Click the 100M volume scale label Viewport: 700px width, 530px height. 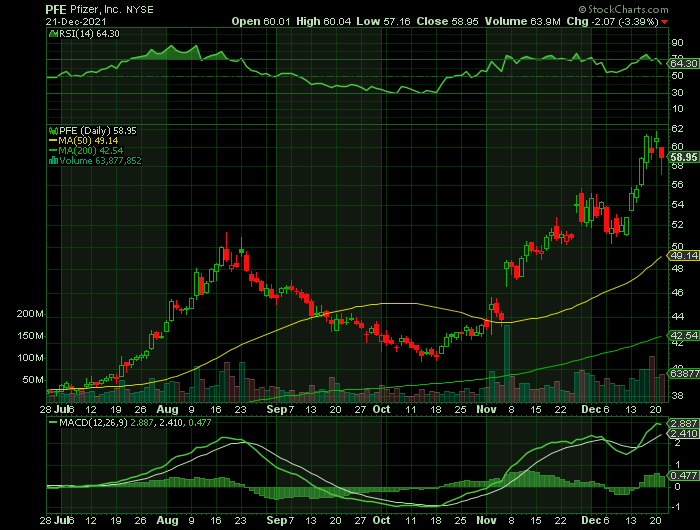click(x=30, y=358)
